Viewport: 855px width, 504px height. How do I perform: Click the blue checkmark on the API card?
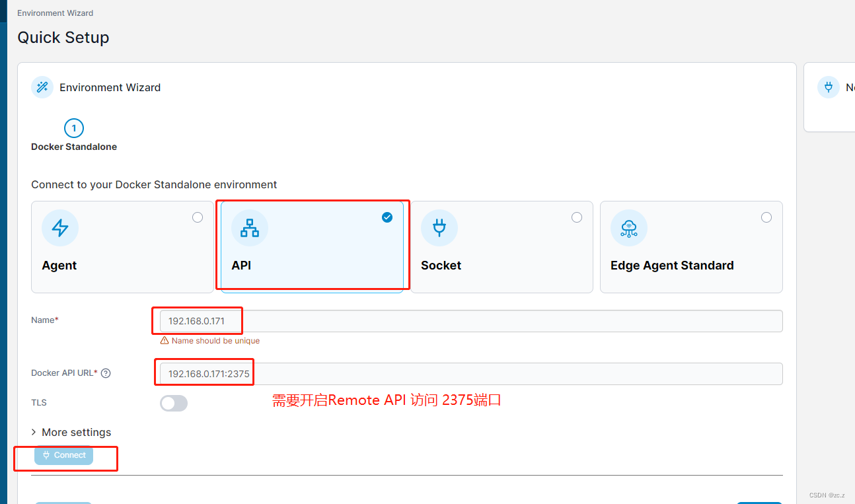click(x=387, y=217)
